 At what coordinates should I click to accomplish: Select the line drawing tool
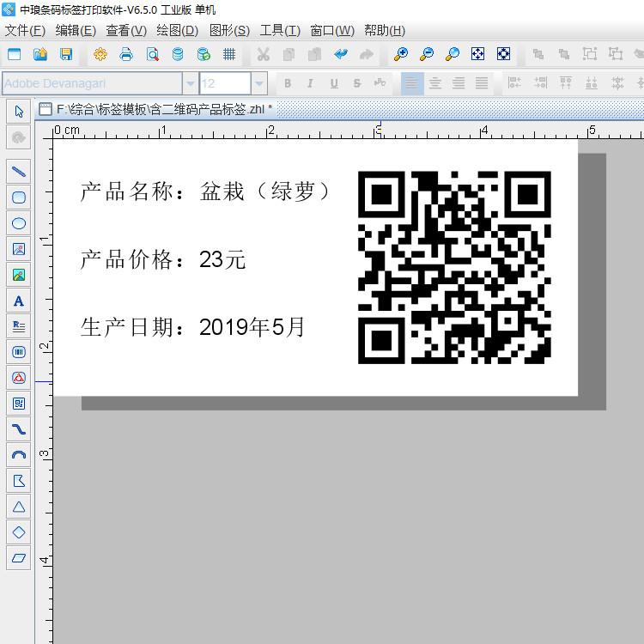tap(19, 171)
